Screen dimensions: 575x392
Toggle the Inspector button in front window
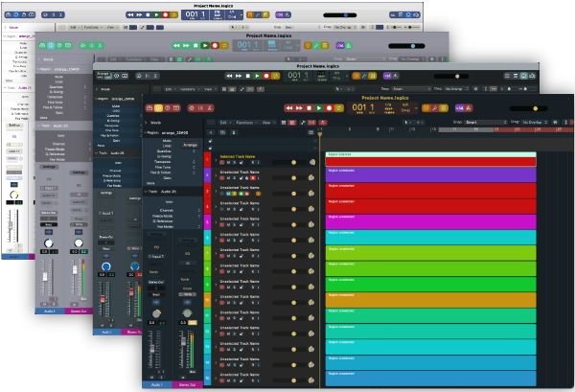tap(158, 108)
